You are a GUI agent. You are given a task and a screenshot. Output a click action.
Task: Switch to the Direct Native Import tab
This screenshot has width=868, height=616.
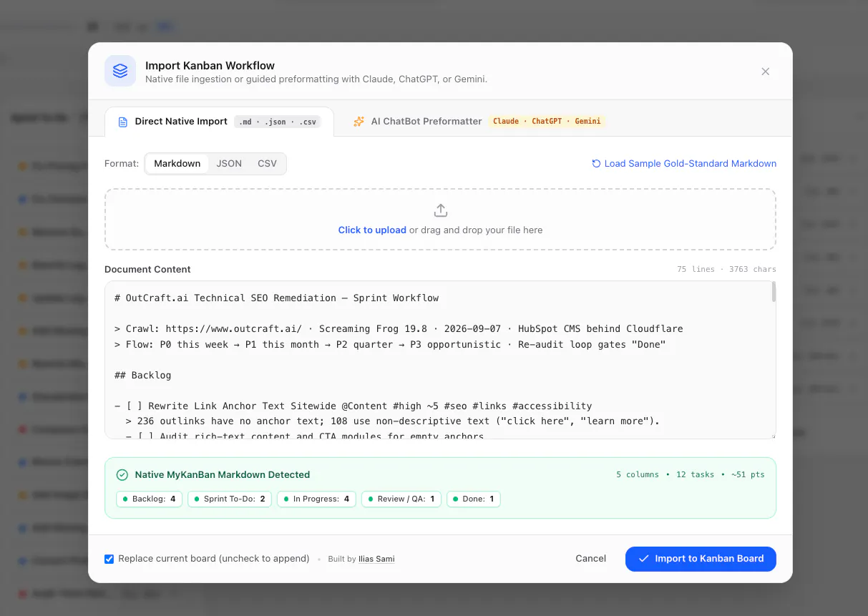coord(219,122)
